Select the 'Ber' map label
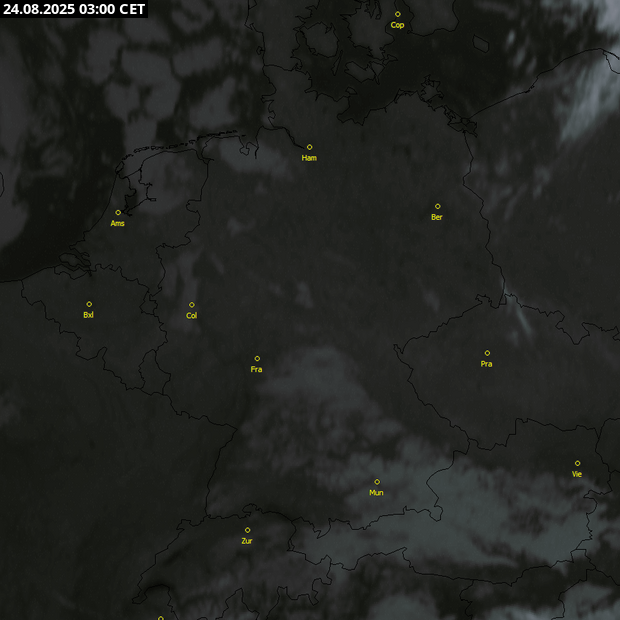 click(437, 217)
